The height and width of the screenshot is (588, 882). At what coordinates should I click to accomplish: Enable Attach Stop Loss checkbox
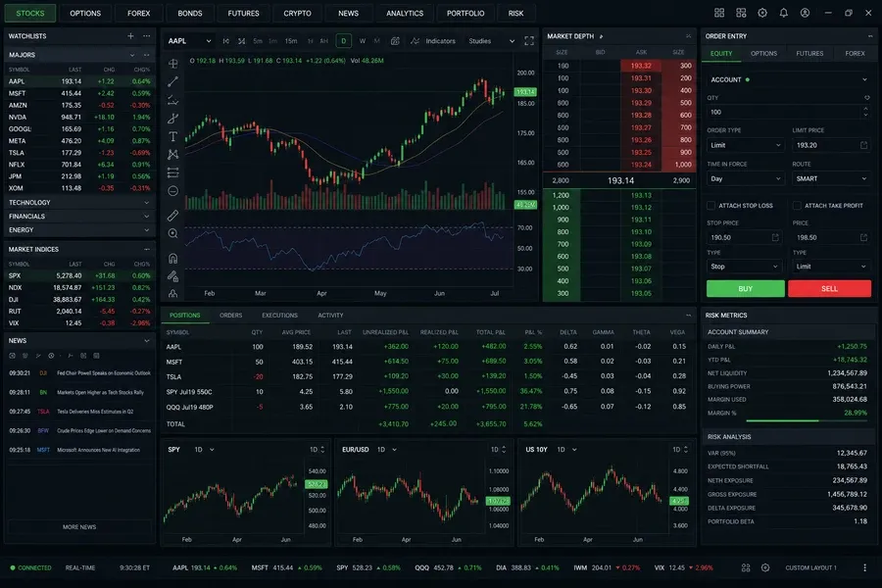tap(711, 206)
